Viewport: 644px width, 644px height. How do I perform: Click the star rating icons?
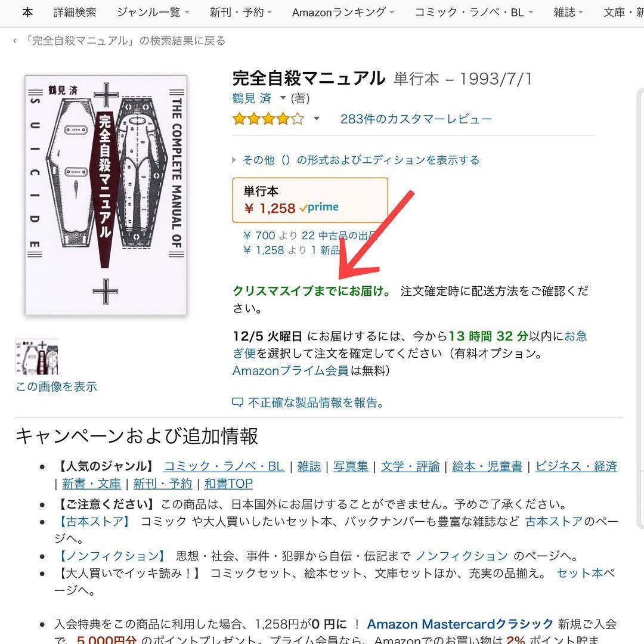coord(268,119)
